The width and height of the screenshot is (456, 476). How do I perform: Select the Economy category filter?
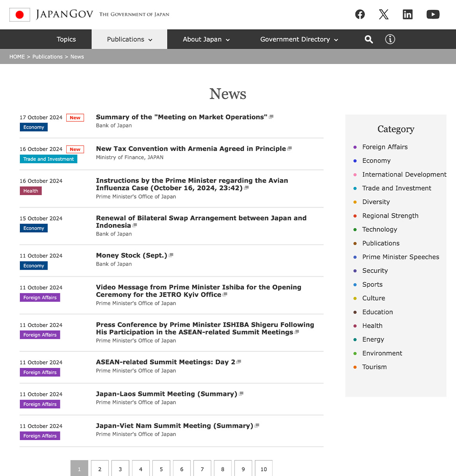tap(376, 160)
